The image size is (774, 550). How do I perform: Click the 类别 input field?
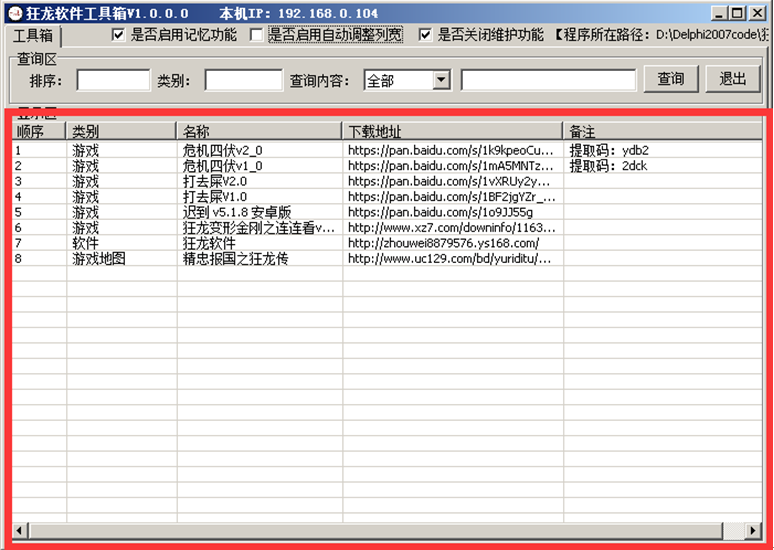[244, 80]
